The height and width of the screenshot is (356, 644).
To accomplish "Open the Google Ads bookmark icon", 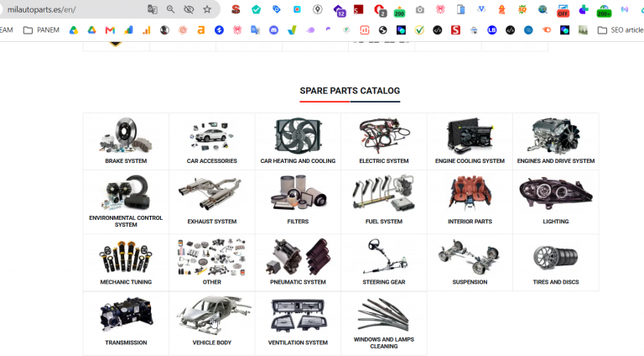I will pyautogui.click(x=128, y=30).
